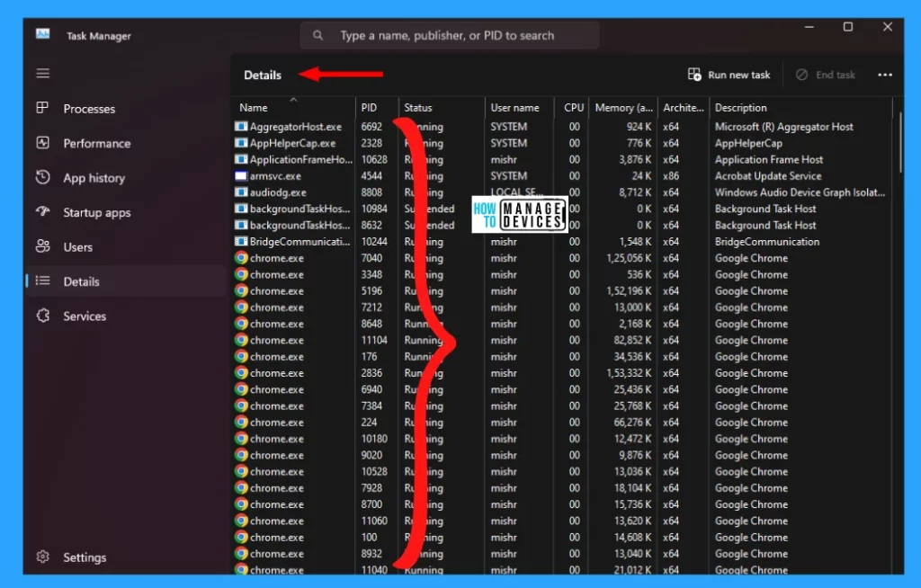The image size is (921, 588).
Task: Select chrome.exe with PID 9020
Action: [x=564, y=455]
